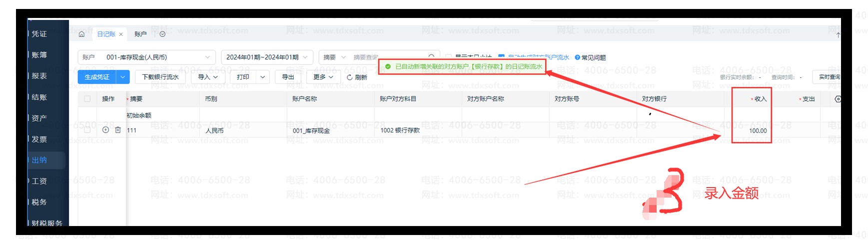Go to the home page icon
Image resolution: width=868 pixels, height=244 pixels.
pyautogui.click(x=81, y=34)
